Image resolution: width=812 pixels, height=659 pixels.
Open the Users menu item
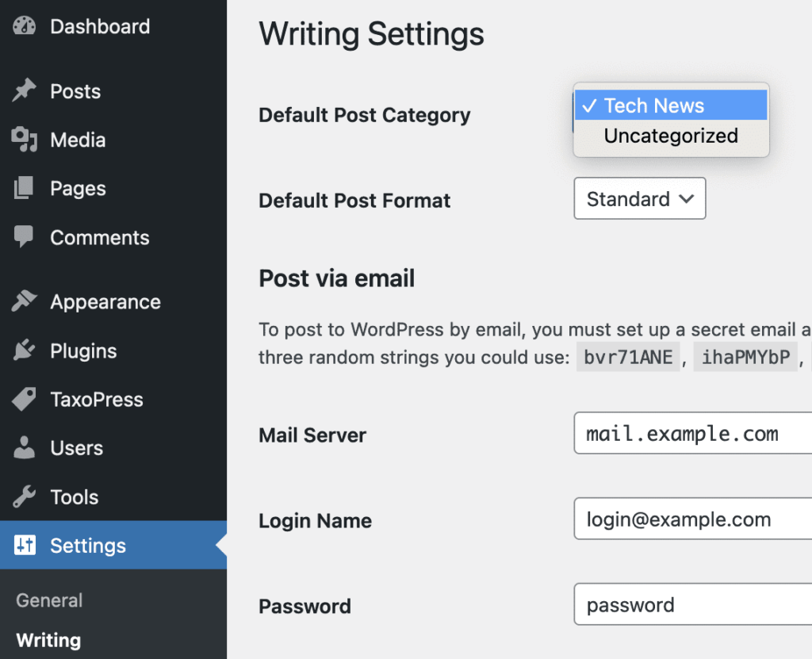[x=113, y=448]
